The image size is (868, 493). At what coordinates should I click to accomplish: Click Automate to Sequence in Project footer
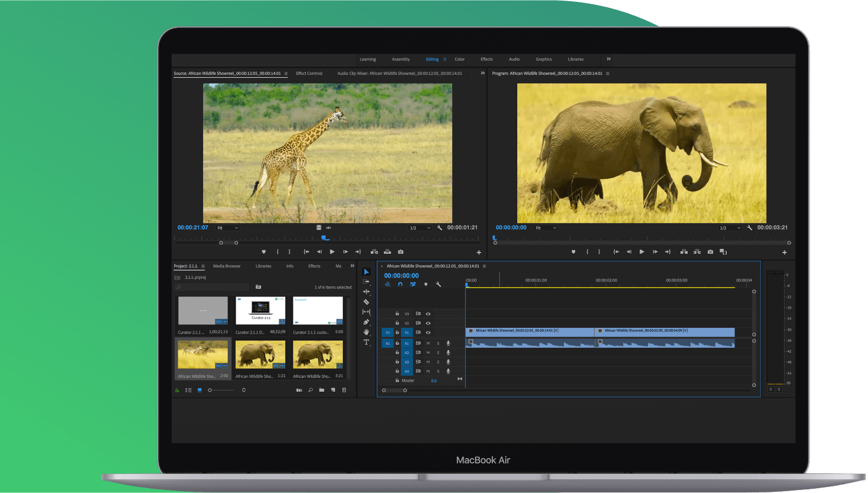299,390
